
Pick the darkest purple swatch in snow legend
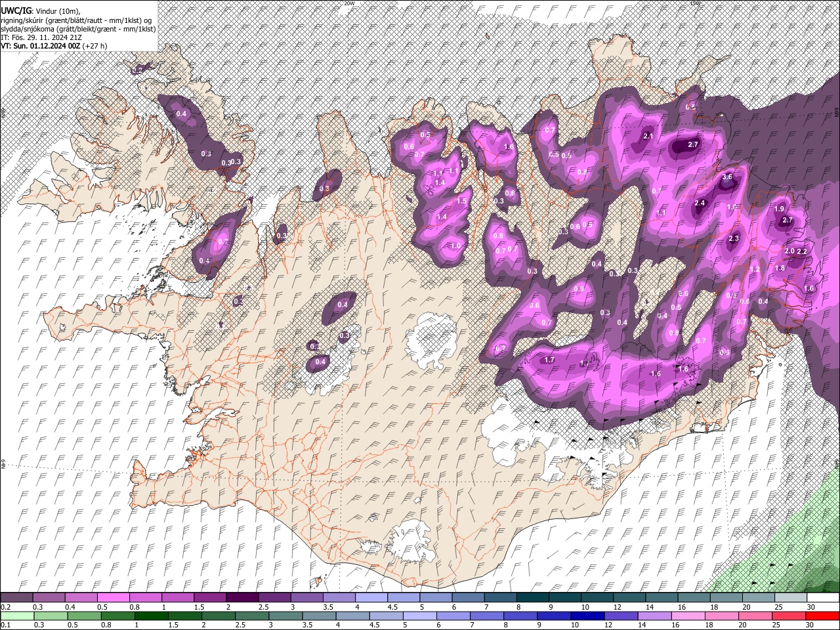click(x=241, y=598)
